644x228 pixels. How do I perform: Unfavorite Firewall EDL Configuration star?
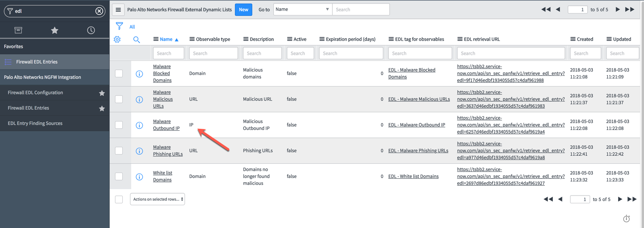102,93
